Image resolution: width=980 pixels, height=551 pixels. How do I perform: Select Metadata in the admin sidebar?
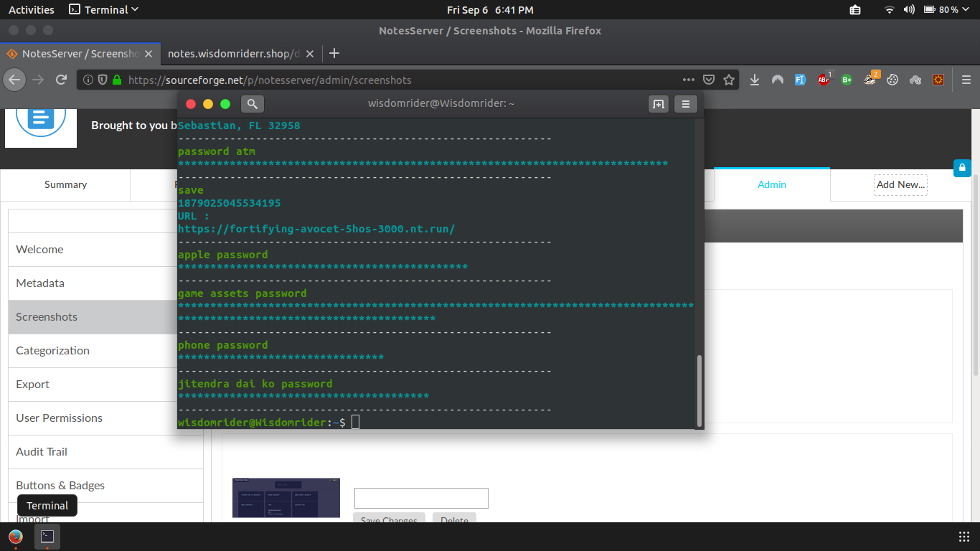coord(105,283)
